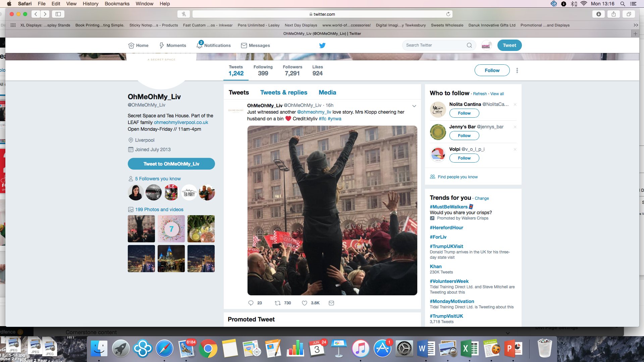Launch Google Chrome from the Dock
Screen dimensions: 644x362
point(208,349)
